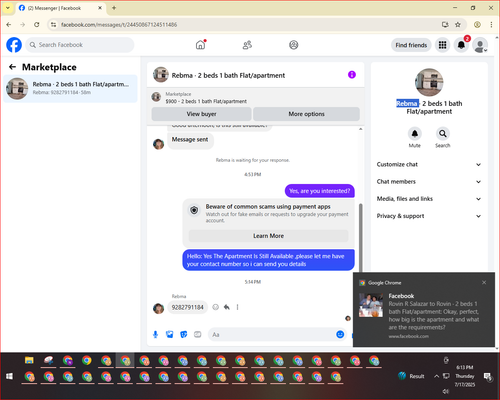Viewport: 500px width, 400px height.
Task: Open more options for the 9282791184 message
Action: tap(237, 307)
